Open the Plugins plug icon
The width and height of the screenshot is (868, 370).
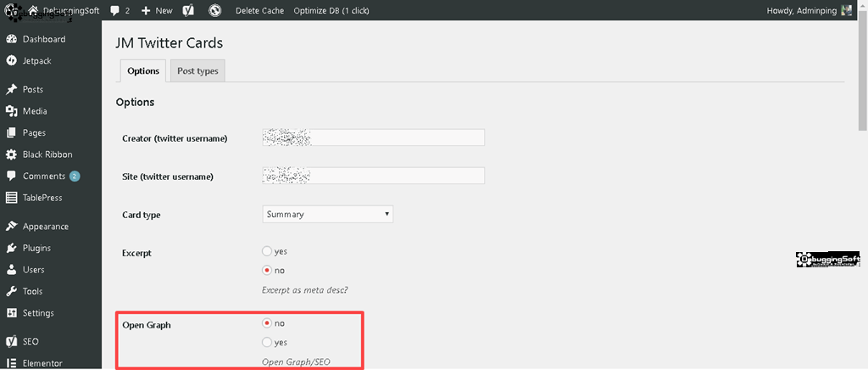point(11,248)
